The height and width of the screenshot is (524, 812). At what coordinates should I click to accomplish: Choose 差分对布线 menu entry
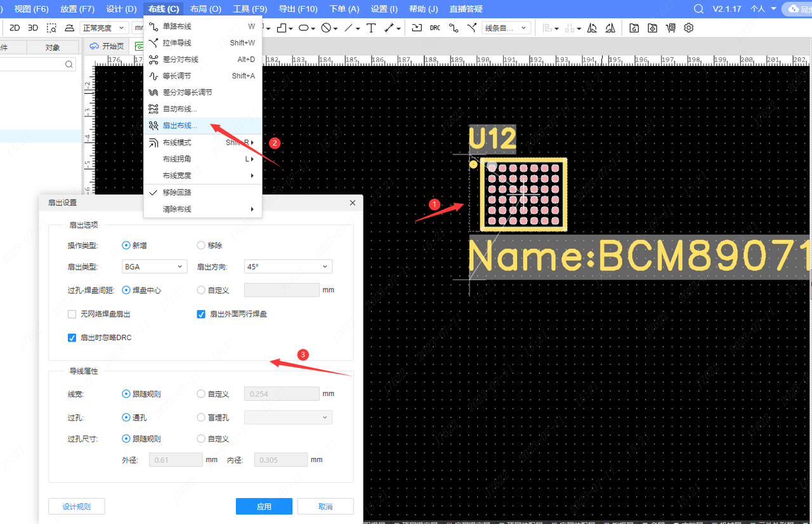click(203, 59)
